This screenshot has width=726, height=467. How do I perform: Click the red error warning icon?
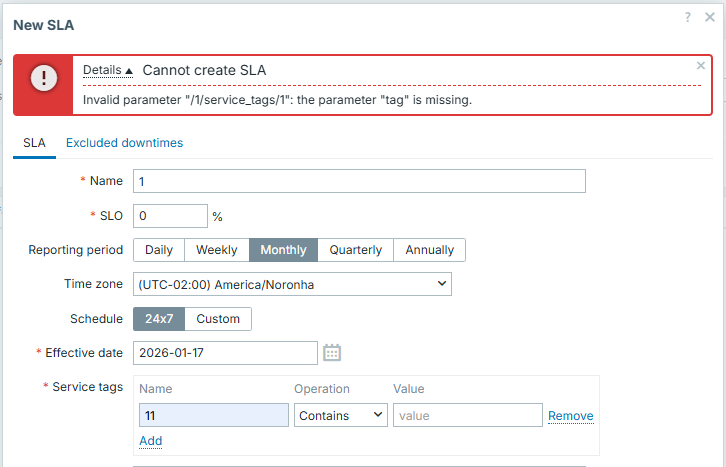click(x=43, y=78)
